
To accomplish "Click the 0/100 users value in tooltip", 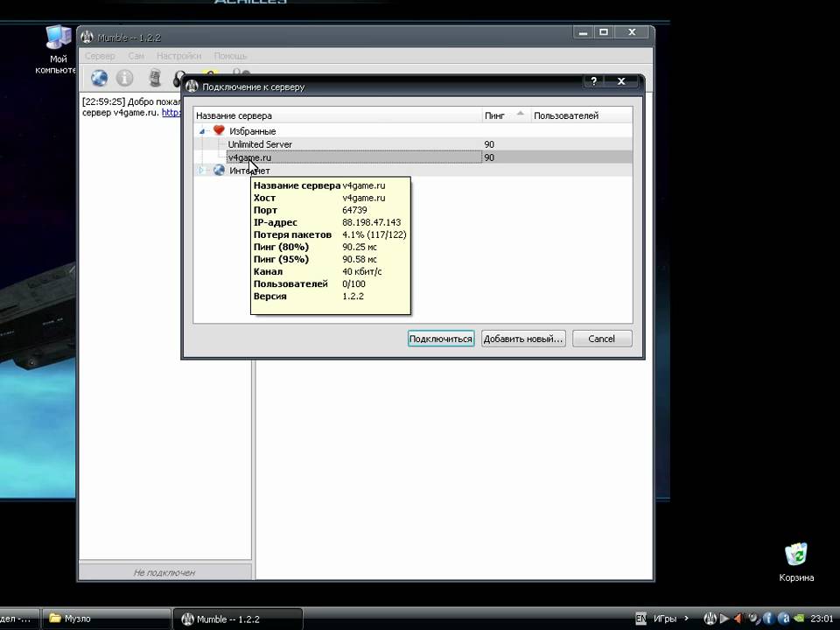I will 353,283.
